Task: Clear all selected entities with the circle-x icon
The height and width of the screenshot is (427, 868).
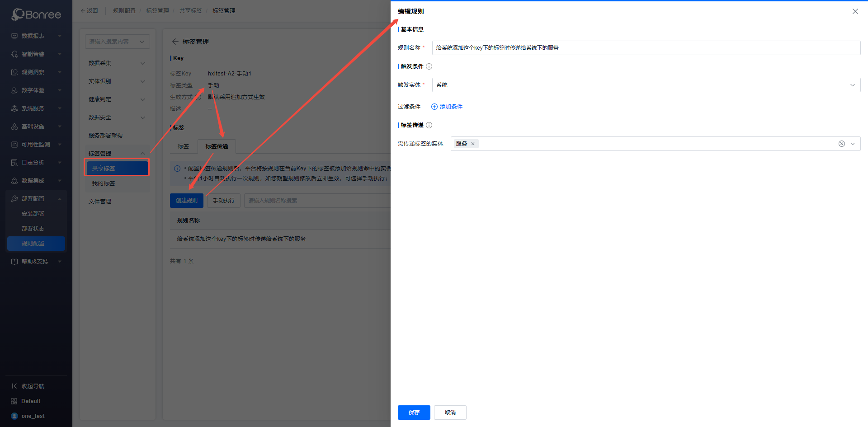Action: click(841, 144)
